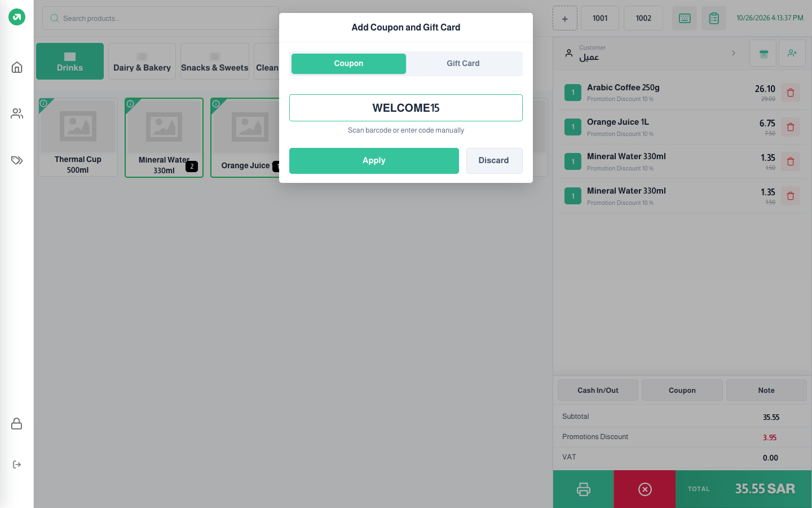Delete Orange Juice 1L from cart
Screen dimensions: 812x508
(791, 127)
